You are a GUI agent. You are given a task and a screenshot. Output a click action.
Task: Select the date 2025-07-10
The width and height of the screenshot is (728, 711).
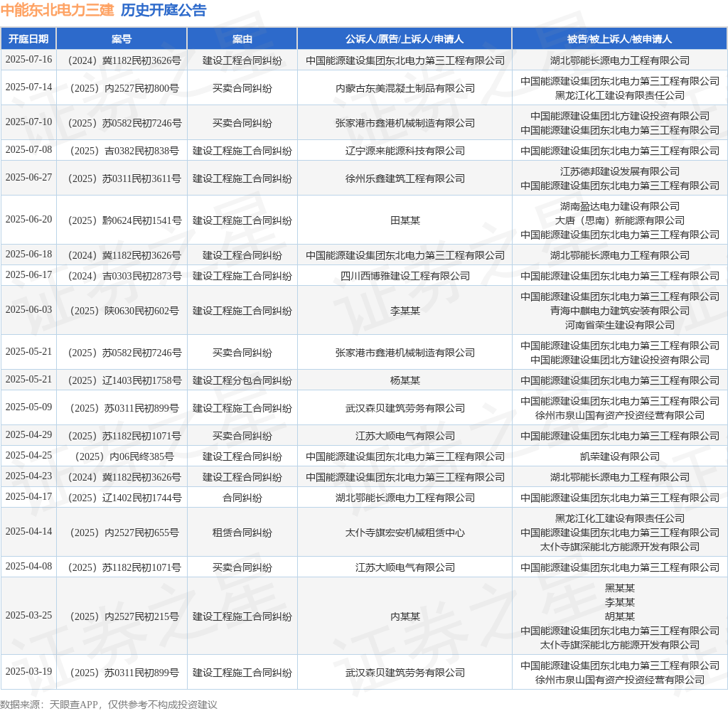point(28,122)
